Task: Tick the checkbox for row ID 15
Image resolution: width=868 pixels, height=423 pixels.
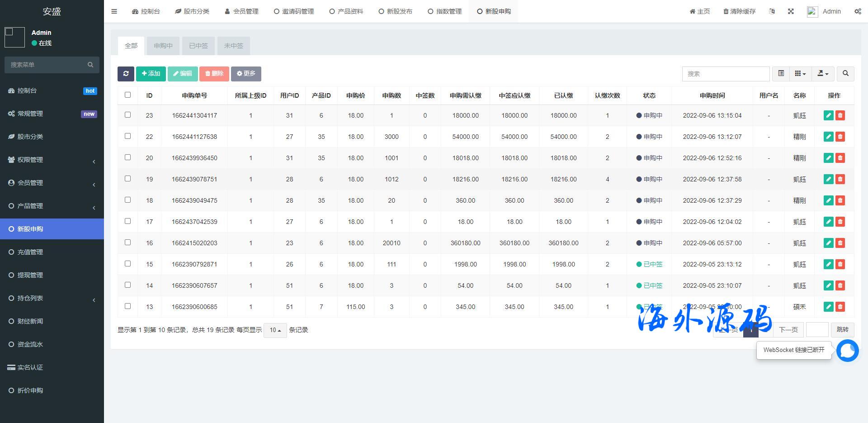Action: 127,264
